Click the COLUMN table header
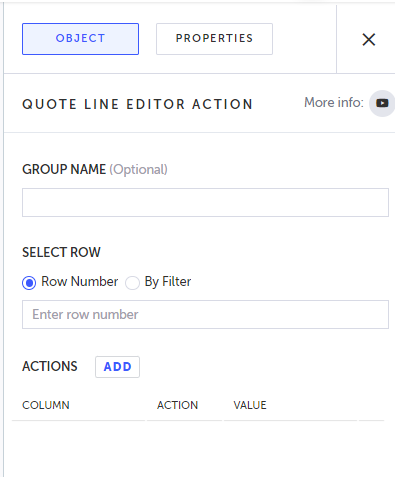The height and width of the screenshot is (477, 395). click(x=46, y=405)
